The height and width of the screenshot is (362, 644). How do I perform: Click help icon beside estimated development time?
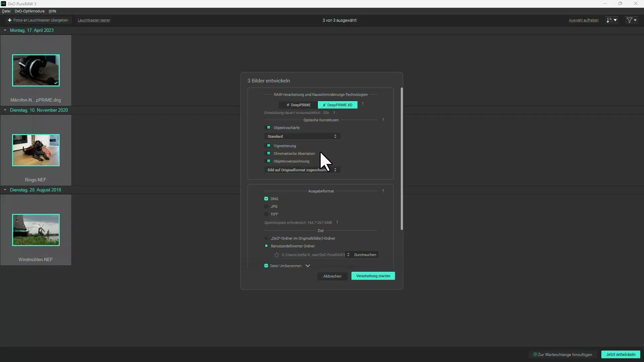pyautogui.click(x=334, y=113)
